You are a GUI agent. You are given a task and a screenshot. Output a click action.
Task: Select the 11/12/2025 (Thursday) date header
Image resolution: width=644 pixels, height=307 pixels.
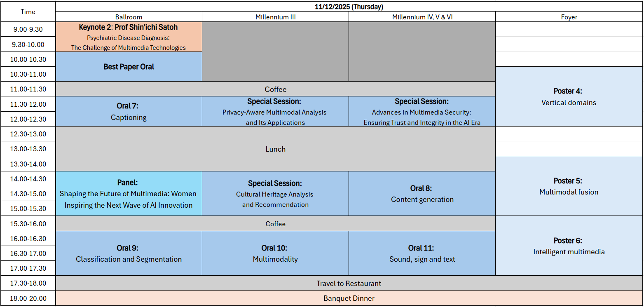point(349,7)
